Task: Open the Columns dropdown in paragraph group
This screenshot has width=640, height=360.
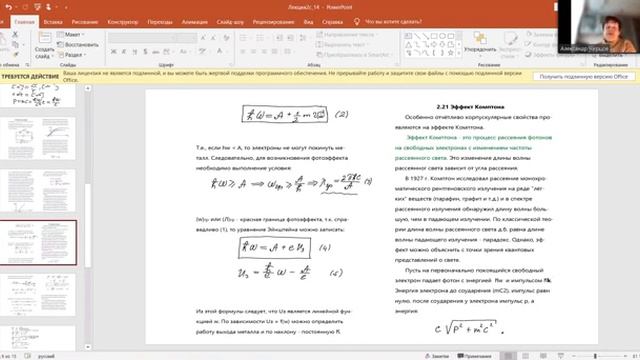Action: 289,51
